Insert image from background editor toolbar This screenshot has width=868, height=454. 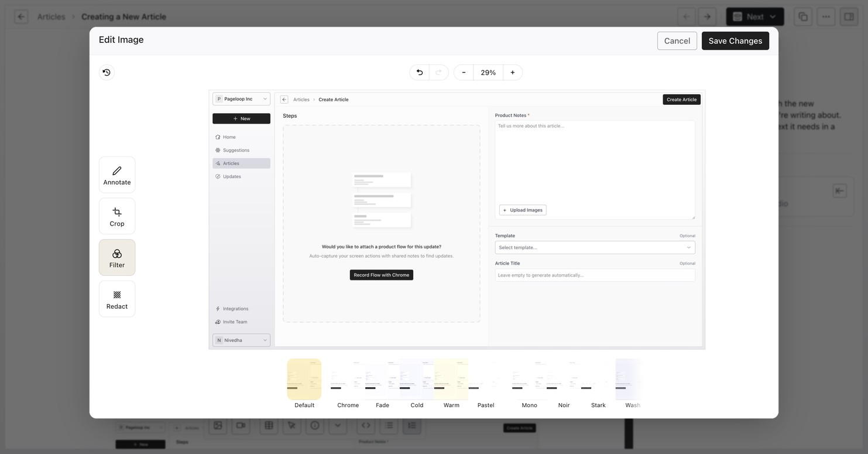pos(218,425)
